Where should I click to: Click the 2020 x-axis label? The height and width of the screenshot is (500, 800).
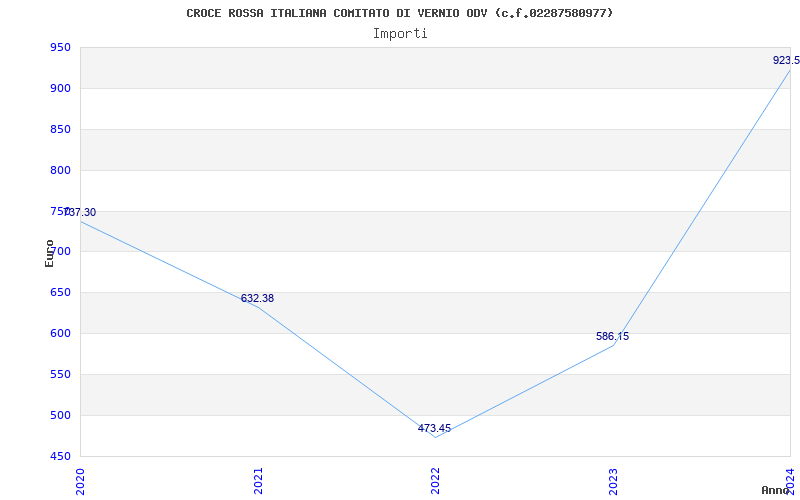[80, 481]
